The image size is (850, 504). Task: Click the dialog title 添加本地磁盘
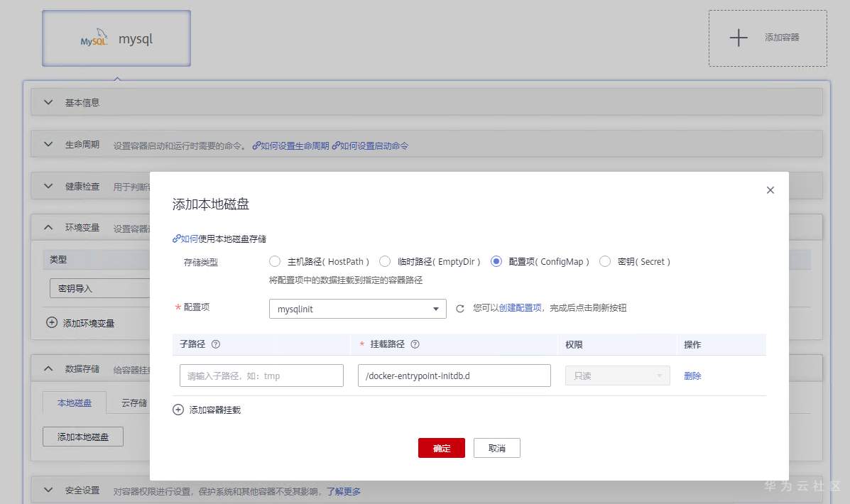211,204
